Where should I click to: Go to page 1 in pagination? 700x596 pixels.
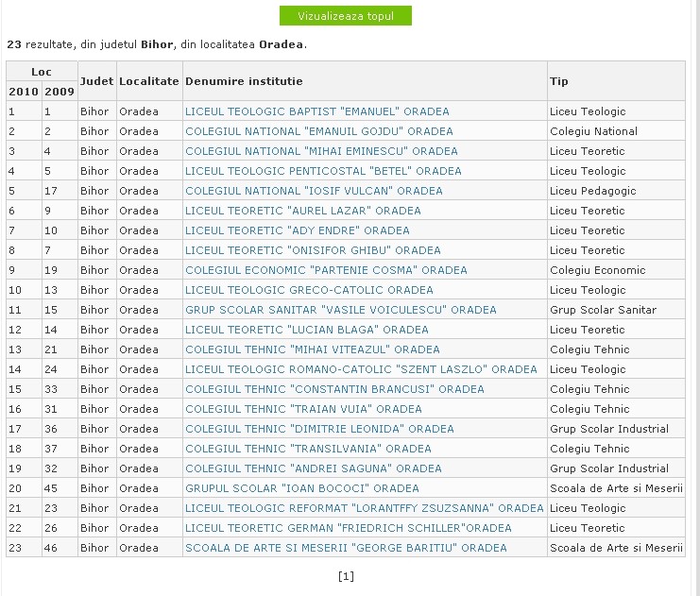pyautogui.click(x=346, y=576)
